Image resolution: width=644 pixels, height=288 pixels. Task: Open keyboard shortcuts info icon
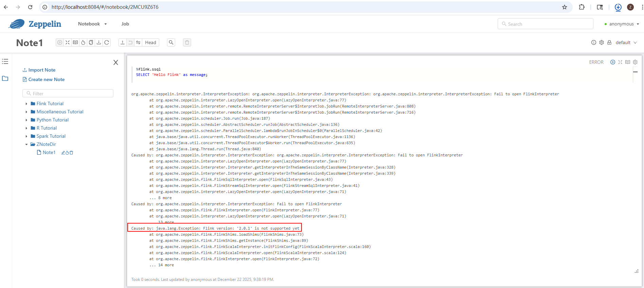pos(593,42)
